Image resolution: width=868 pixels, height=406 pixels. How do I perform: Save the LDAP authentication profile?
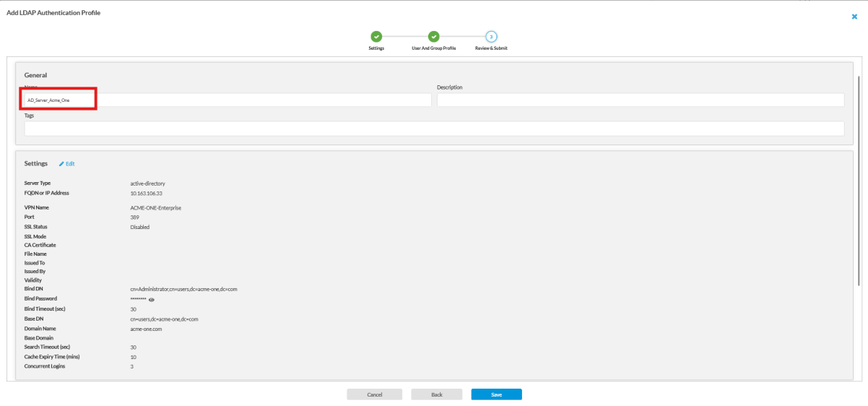496,394
